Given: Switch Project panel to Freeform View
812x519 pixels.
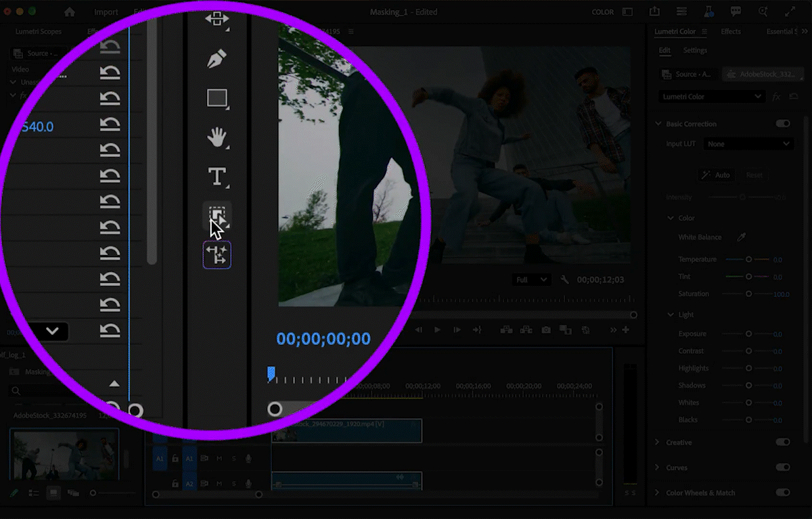Looking at the screenshot, I should [x=73, y=493].
